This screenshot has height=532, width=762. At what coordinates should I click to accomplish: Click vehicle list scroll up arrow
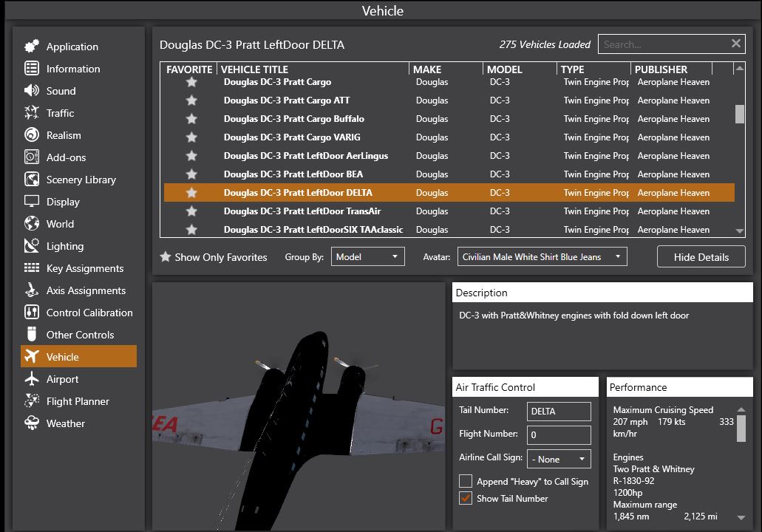[740, 68]
